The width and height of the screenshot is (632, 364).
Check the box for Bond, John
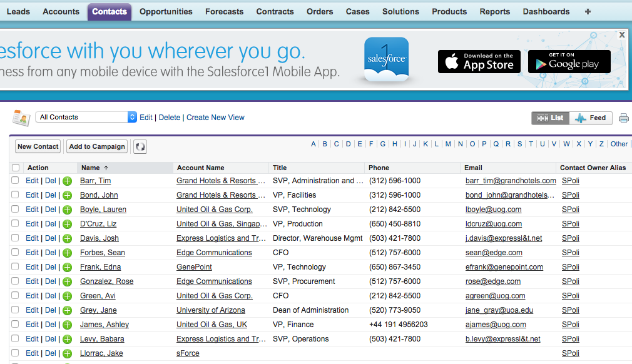[15, 195]
